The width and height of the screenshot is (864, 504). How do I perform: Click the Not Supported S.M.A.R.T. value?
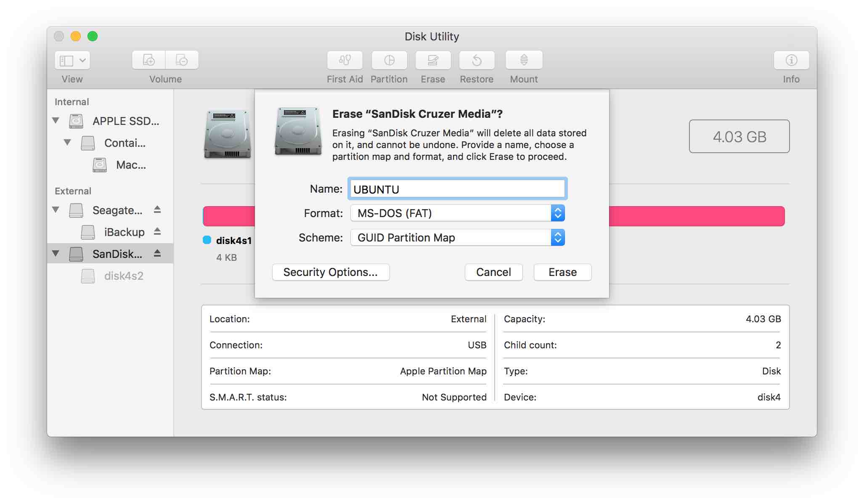click(454, 397)
